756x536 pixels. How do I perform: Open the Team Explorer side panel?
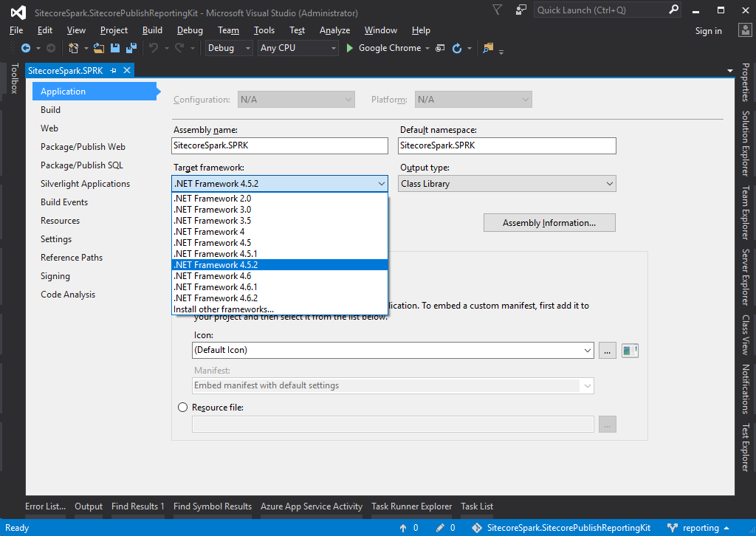746,213
